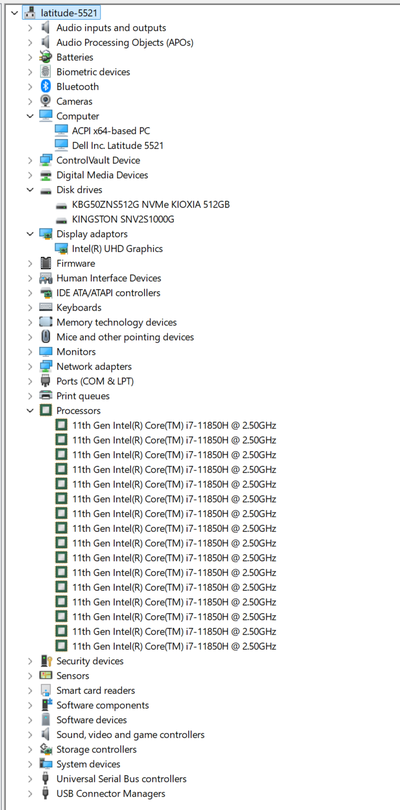Collapse the Processors category
The width and height of the screenshot is (400, 810).
click(30, 411)
